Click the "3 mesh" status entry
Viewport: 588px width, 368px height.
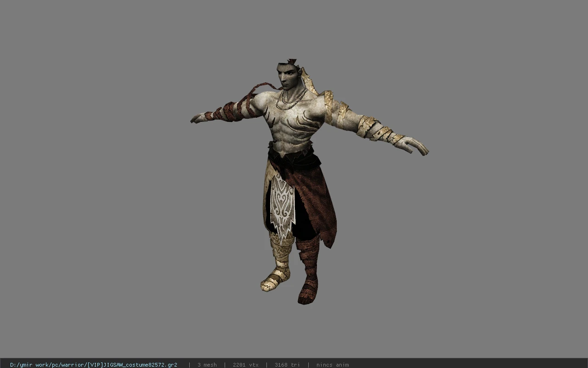pos(207,365)
